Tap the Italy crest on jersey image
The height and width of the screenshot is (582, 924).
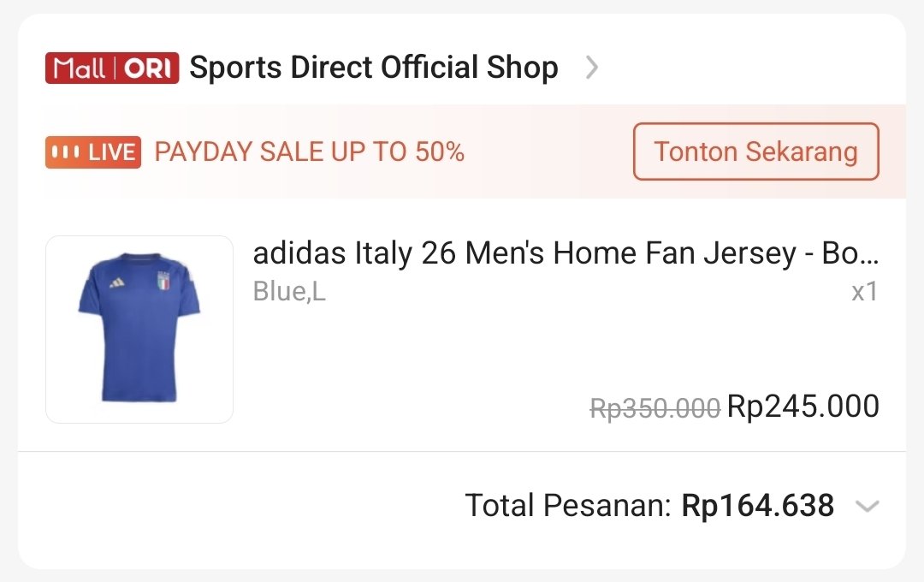pyautogui.click(x=163, y=281)
